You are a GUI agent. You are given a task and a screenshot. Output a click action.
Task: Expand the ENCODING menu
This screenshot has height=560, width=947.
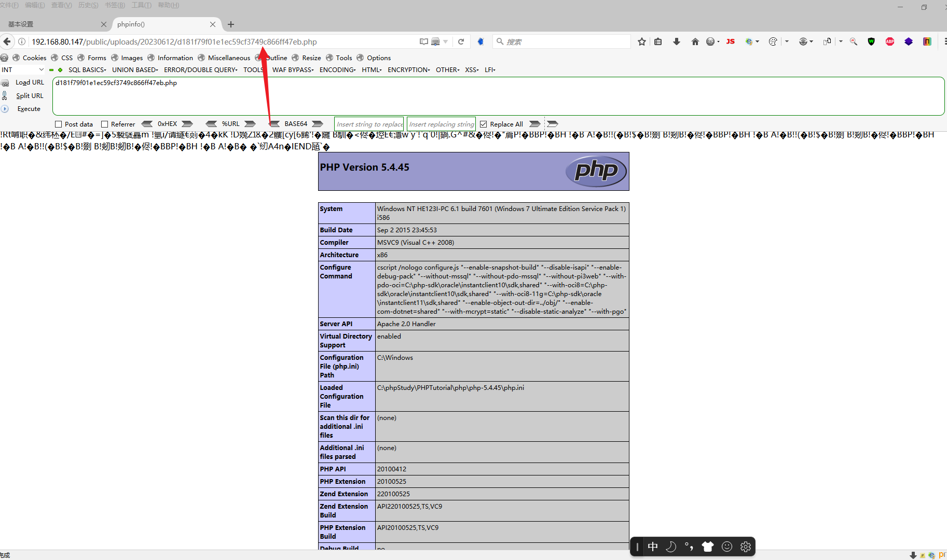pos(338,70)
